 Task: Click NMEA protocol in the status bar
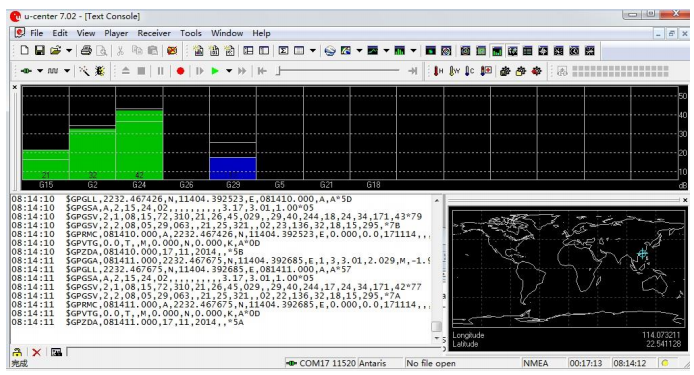536,363
